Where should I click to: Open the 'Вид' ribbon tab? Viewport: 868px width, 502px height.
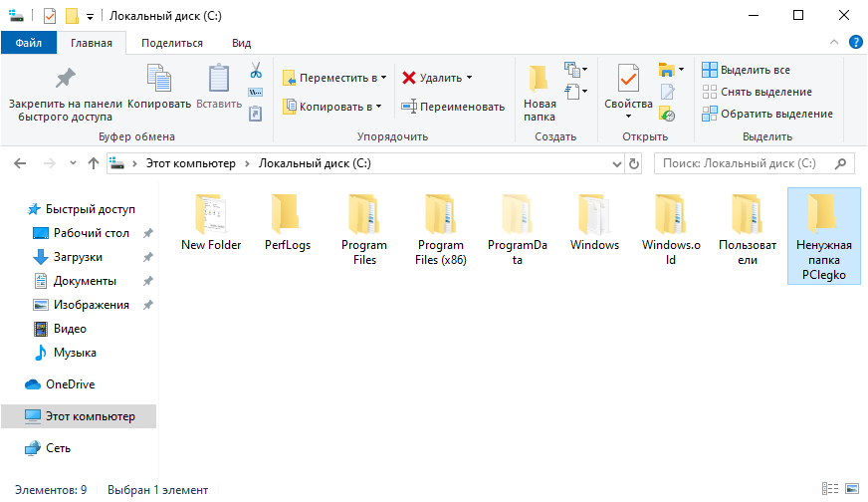pyautogui.click(x=241, y=43)
